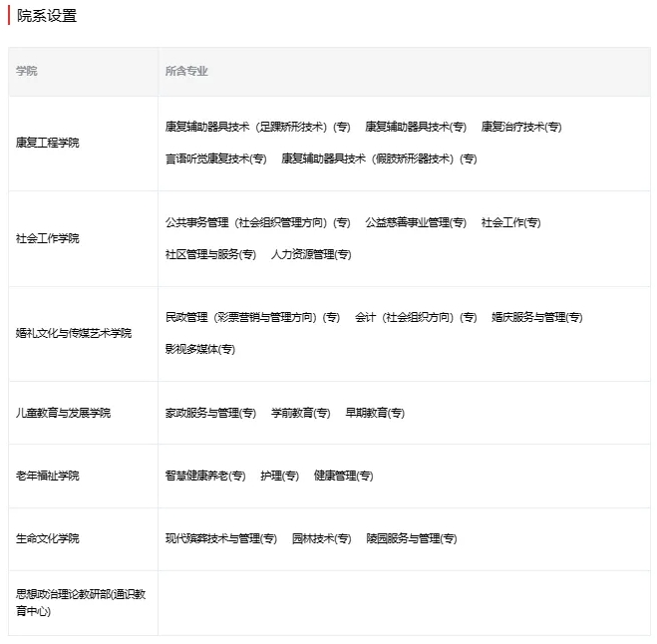Select 护理(专) major in 老年福祉学院 row
This screenshot has height=644, width=657.
click(x=279, y=476)
